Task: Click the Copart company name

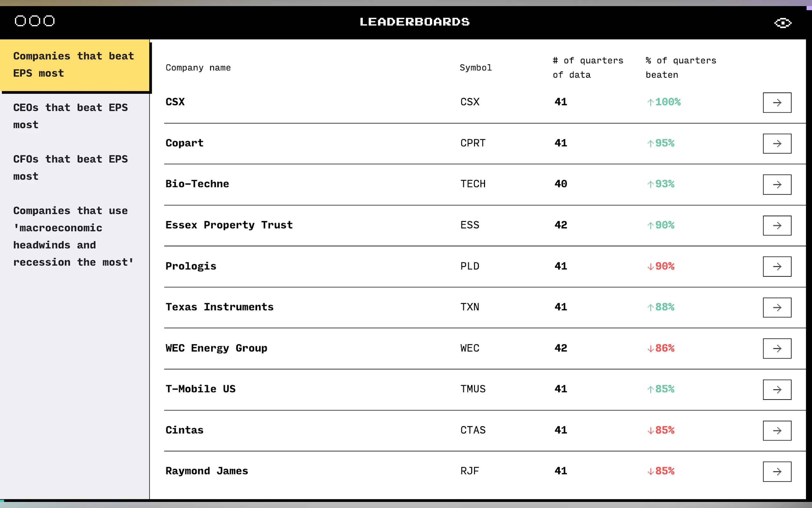Action: 184,143
